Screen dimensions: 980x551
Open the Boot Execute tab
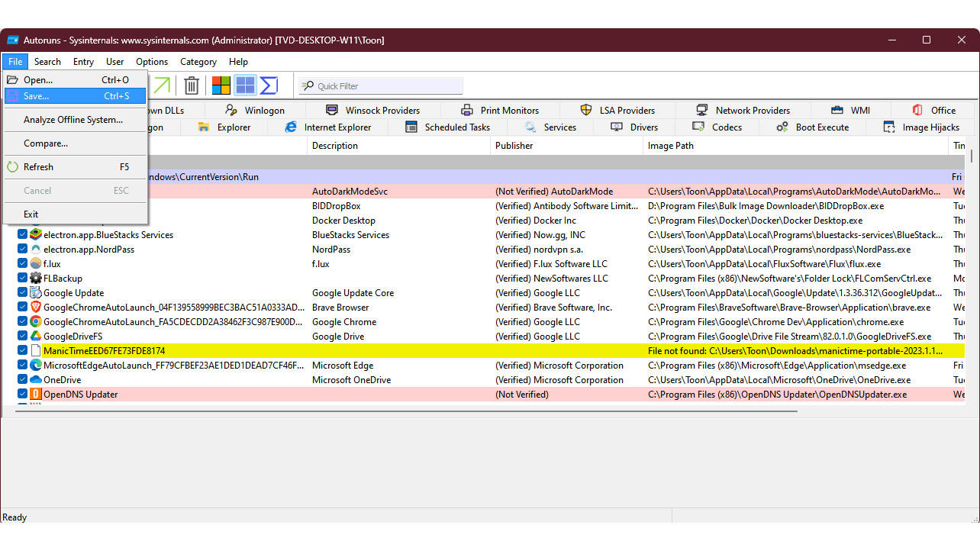[813, 127]
